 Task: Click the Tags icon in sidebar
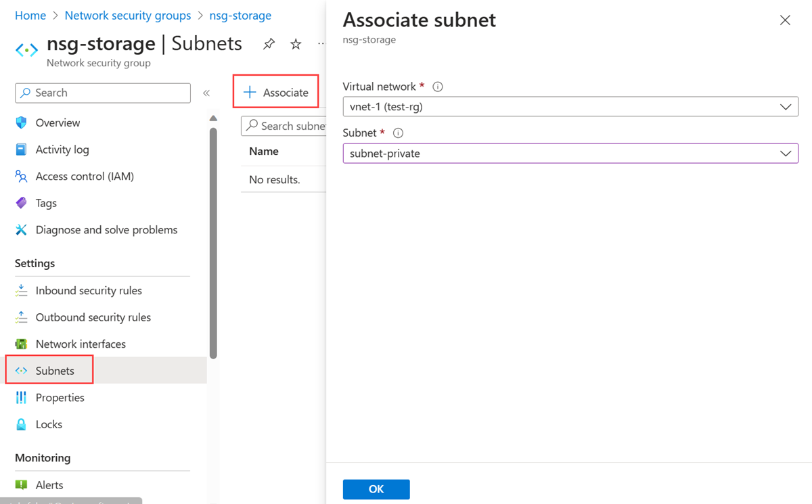[x=21, y=203]
